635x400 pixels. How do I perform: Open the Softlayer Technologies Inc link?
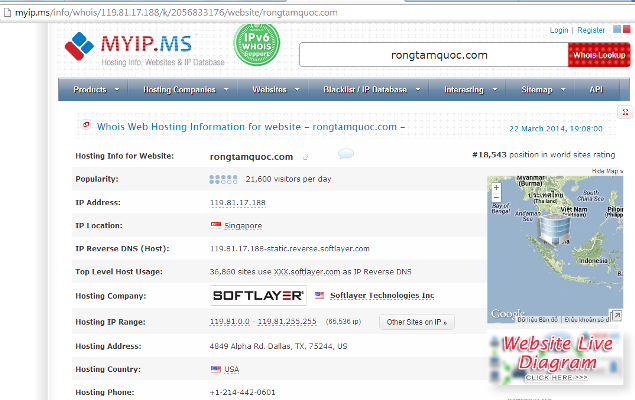tap(381, 296)
